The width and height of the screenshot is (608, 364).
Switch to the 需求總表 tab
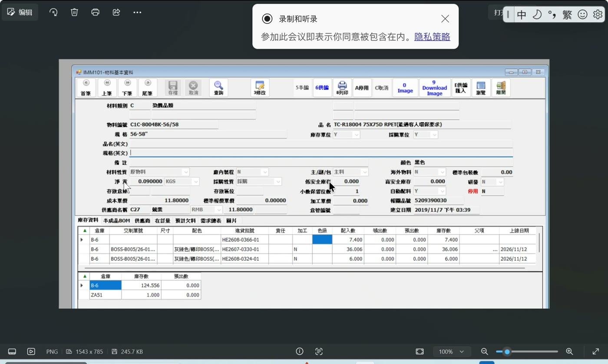point(211,221)
